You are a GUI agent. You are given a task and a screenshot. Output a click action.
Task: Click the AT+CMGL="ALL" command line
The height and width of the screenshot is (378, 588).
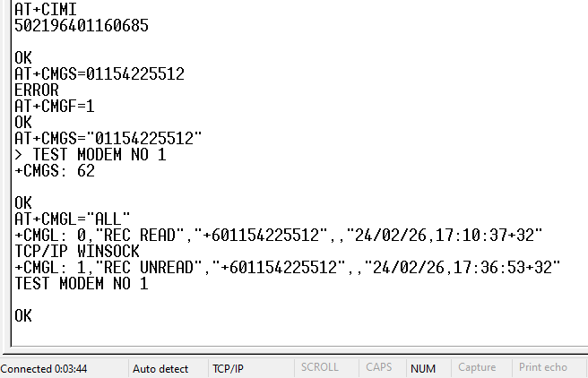[73, 219]
